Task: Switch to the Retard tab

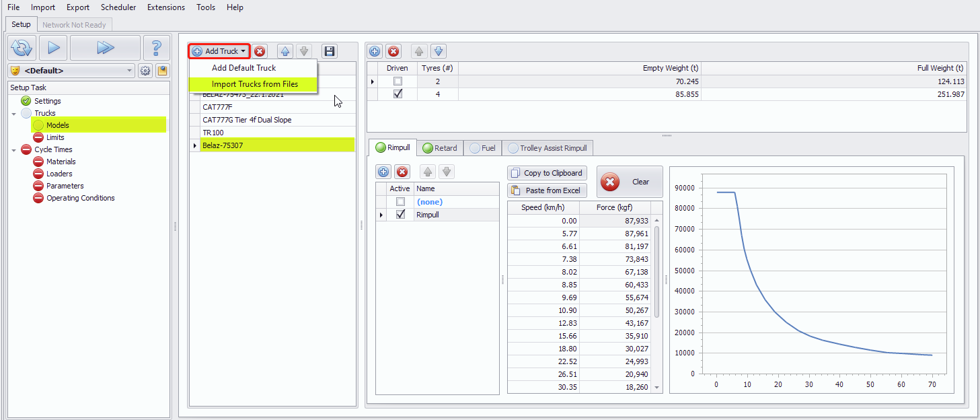Action: [x=439, y=148]
